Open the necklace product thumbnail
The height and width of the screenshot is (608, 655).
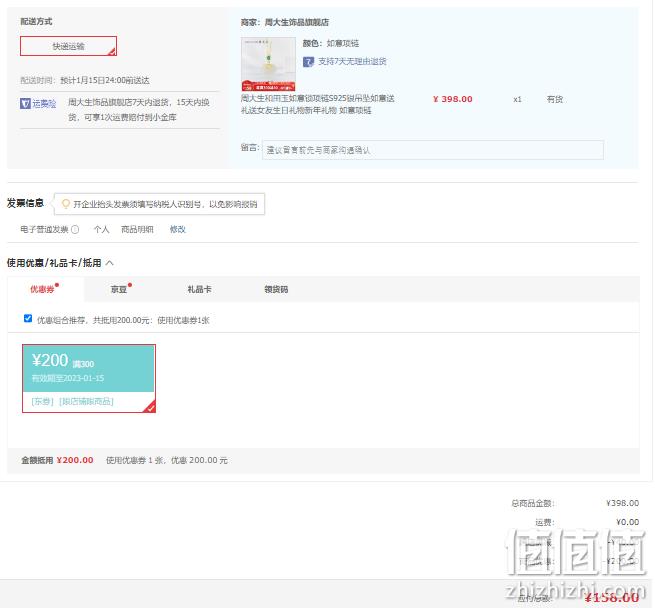(268, 64)
